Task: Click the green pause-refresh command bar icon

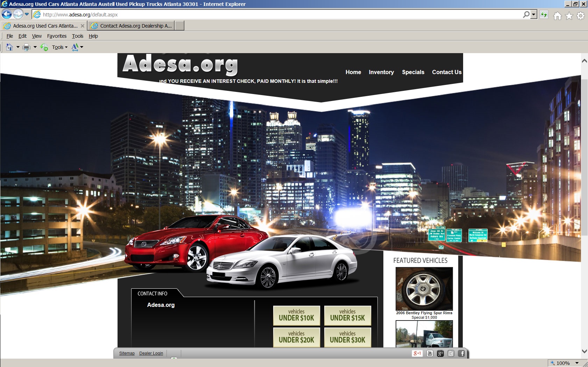Action: click(x=44, y=47)
